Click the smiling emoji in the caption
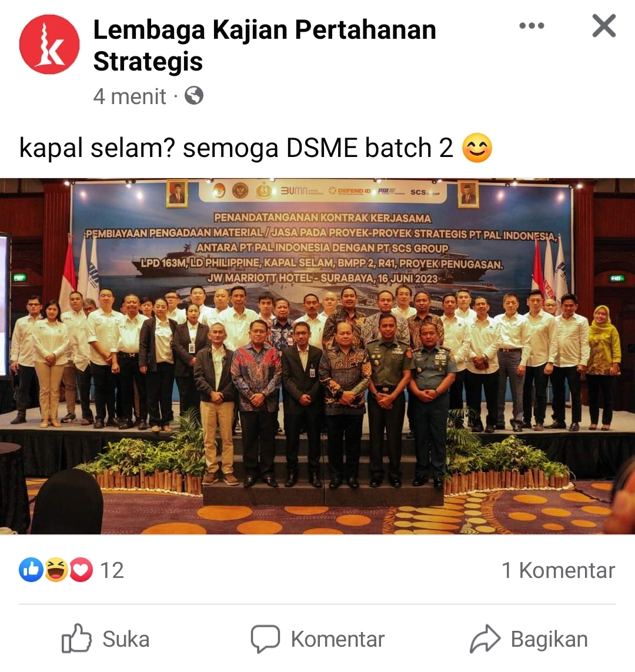Viewport: 635px width, 672px height. [x=477, y=148]
